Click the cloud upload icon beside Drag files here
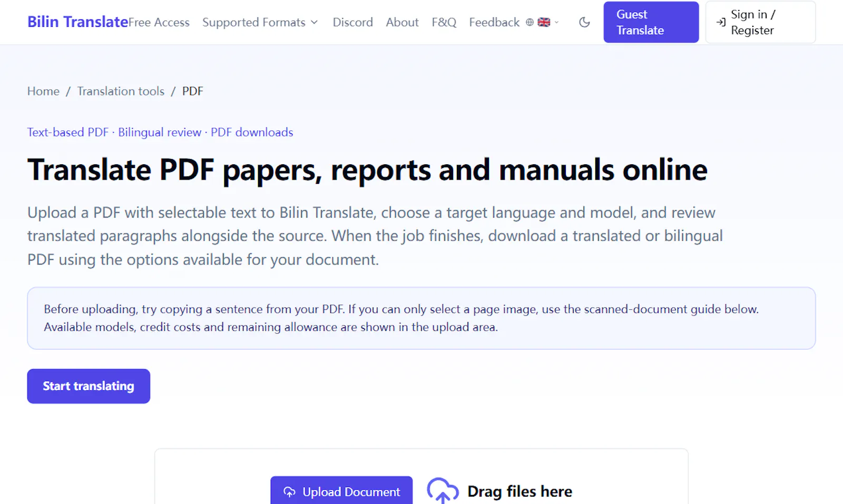 443,491
